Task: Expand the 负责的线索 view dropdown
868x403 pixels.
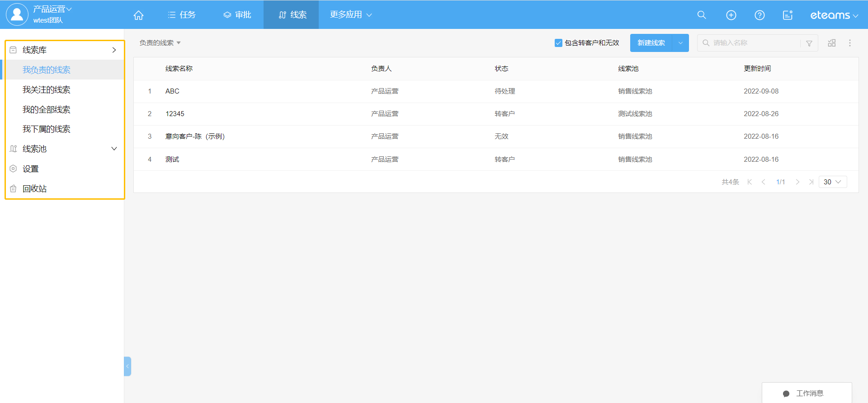Action: click(160, 43)
